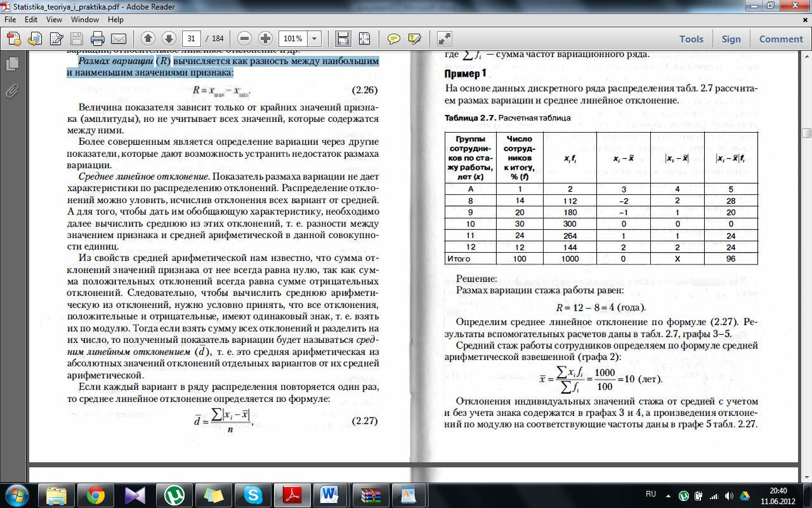The width and height of the screenshot is (812, 508).
Task: Click the RU language indicator
Action: click(650, 494)
